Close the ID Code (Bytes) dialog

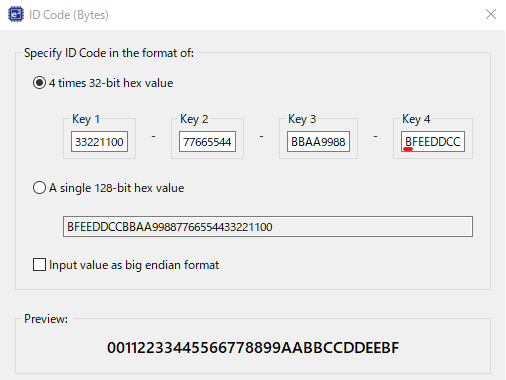pyautogui.click(x=491, y=14)
